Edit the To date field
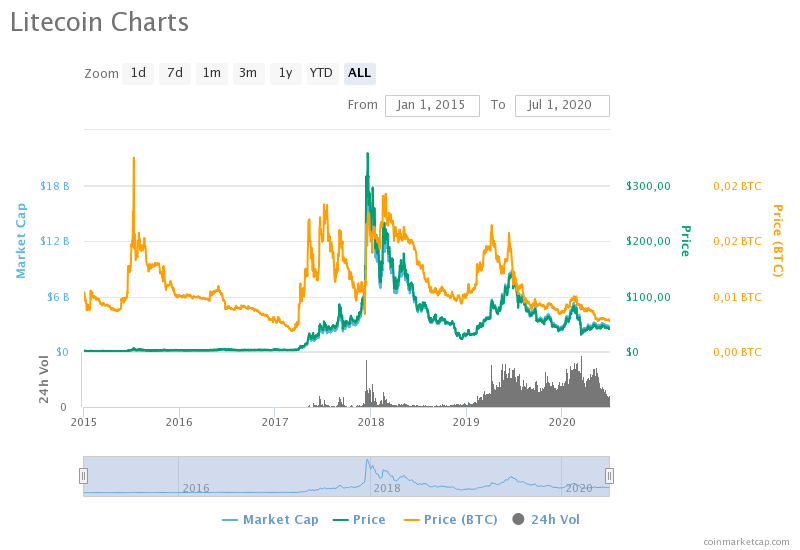The width and height of the screenshot is (800, 550). click(562, 106)
